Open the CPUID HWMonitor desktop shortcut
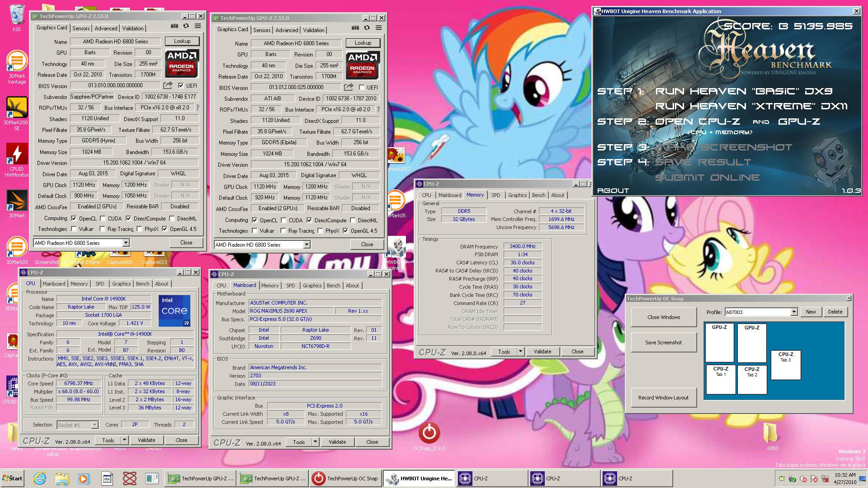The width and height of the screenshot is (868, 488). click(x=17, y=160)
